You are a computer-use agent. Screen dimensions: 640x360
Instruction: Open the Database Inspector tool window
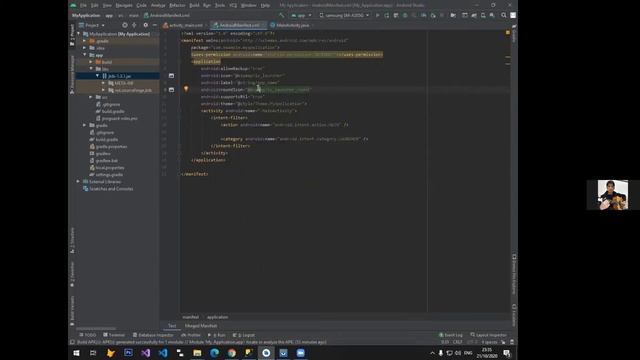[x=153, y=335]
